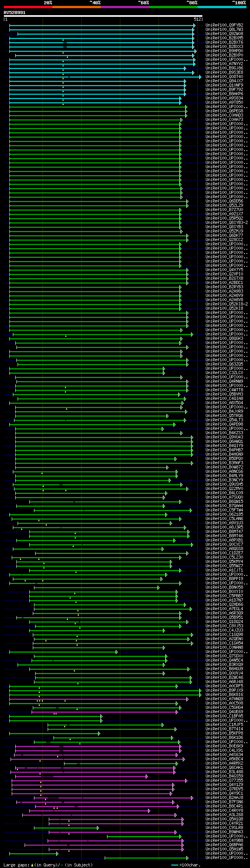The width and height of the screenshot is (250, 868).
Task: Select the UniRef100_Q84JX7 label
Action: point(224,81)
